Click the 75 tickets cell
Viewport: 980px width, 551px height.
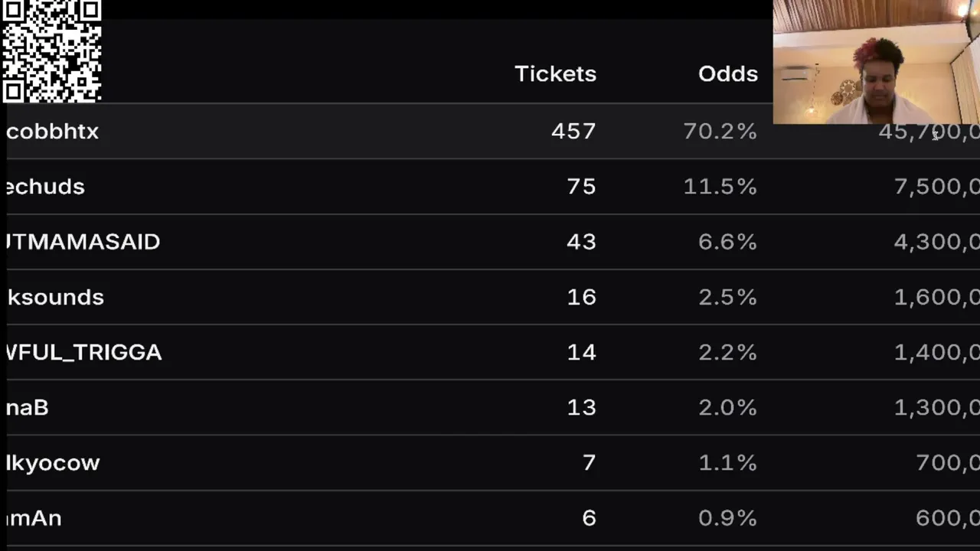581,187
